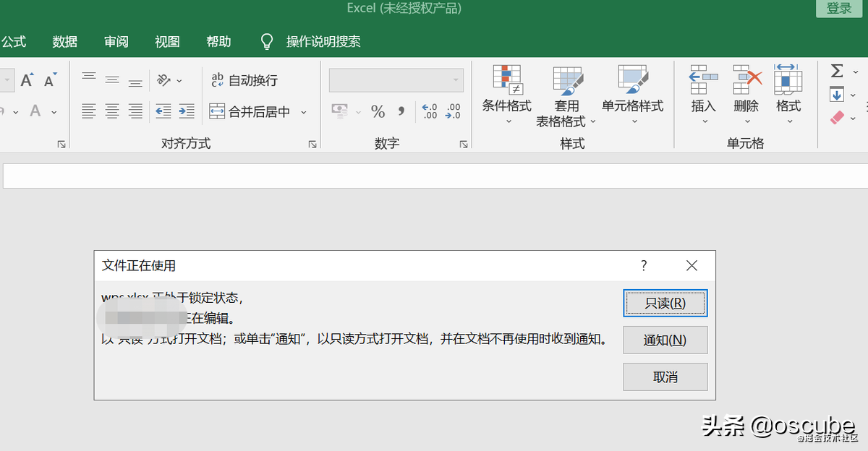This screenshot has width=868, height=451.
Task: Expand 合并后居中 dropdown arrow
Action: pyautogui.click(x=303, y=112)
